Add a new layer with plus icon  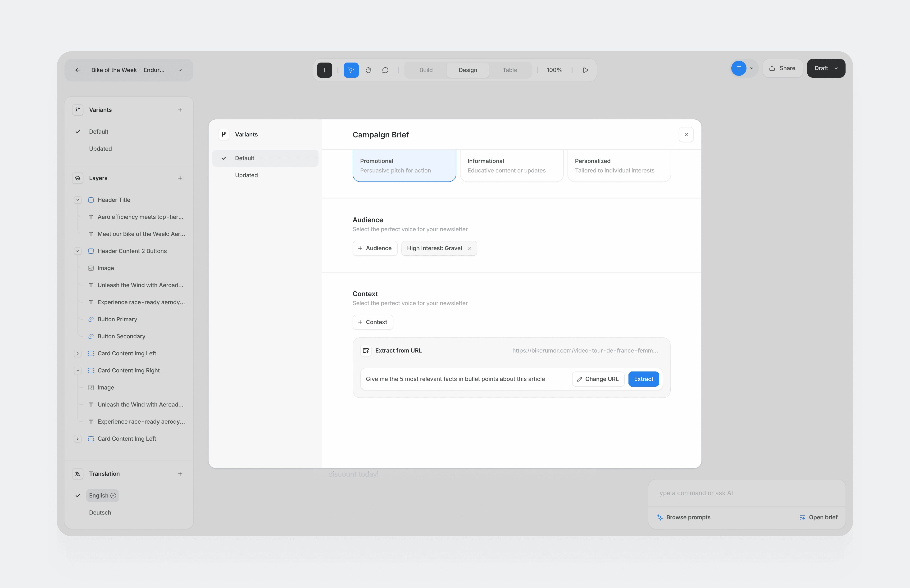pyautogui.click(x=180, y=178)
